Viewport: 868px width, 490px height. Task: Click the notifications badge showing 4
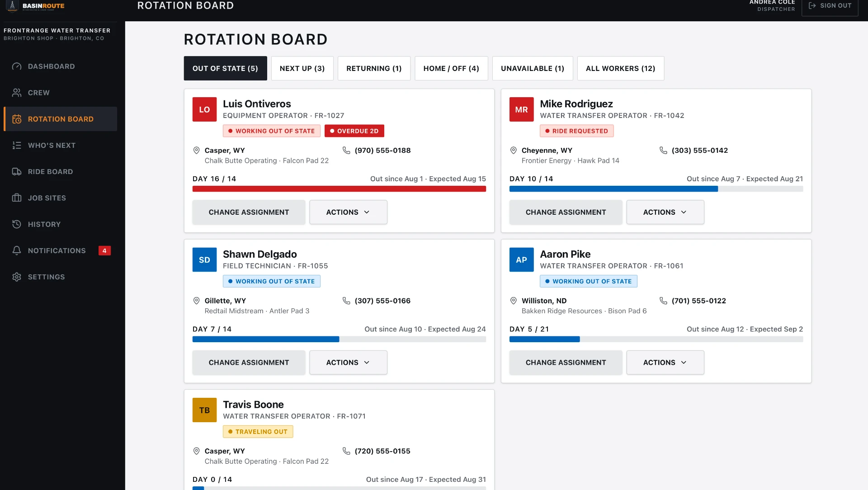click(x=104, y=250)
